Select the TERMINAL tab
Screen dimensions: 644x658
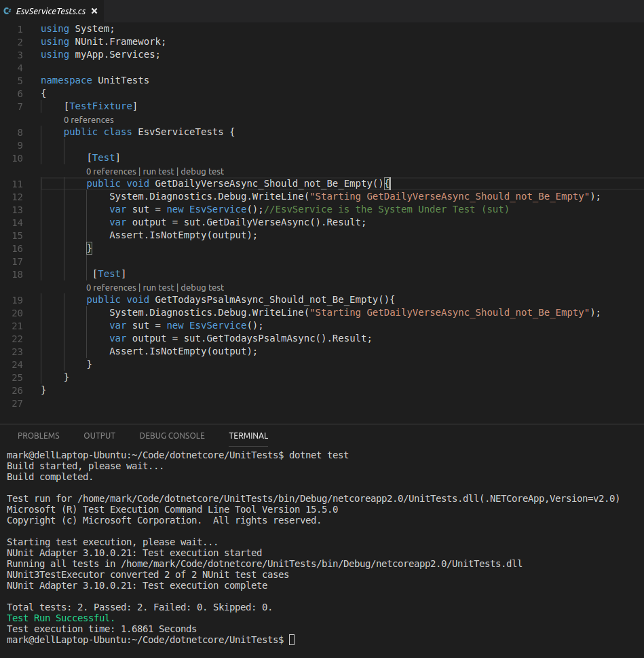pos(248,435)
